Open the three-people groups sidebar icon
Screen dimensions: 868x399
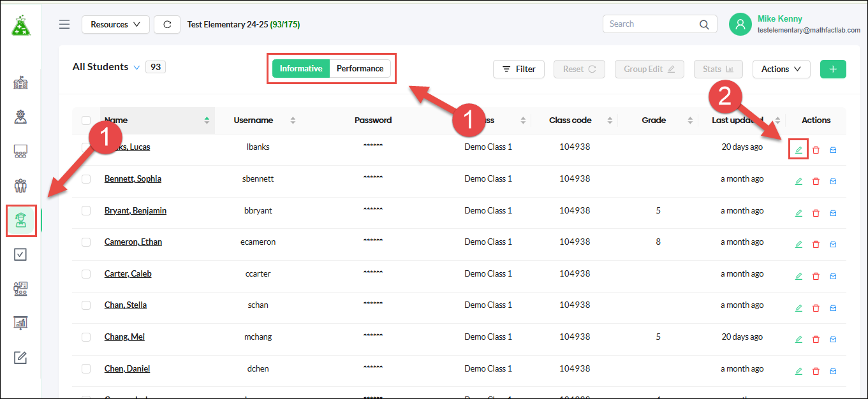click(x=20, y=185)
